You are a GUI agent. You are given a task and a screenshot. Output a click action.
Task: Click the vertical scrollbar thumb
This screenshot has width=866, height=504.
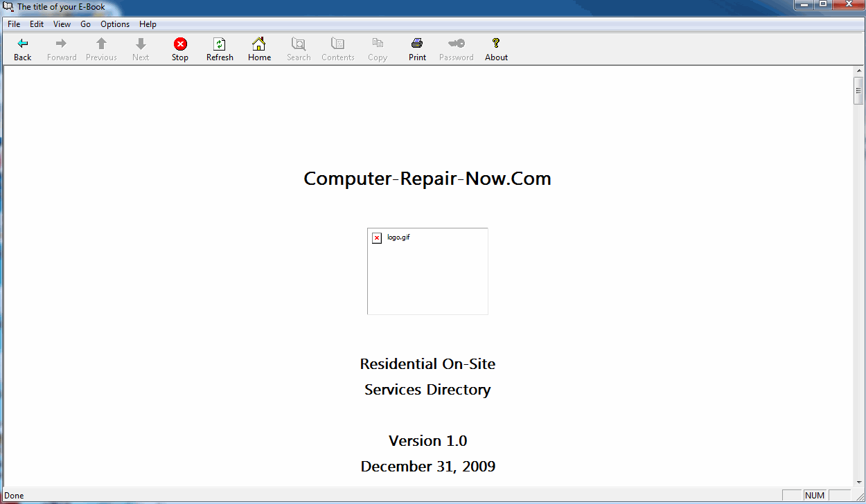(858, 91)
